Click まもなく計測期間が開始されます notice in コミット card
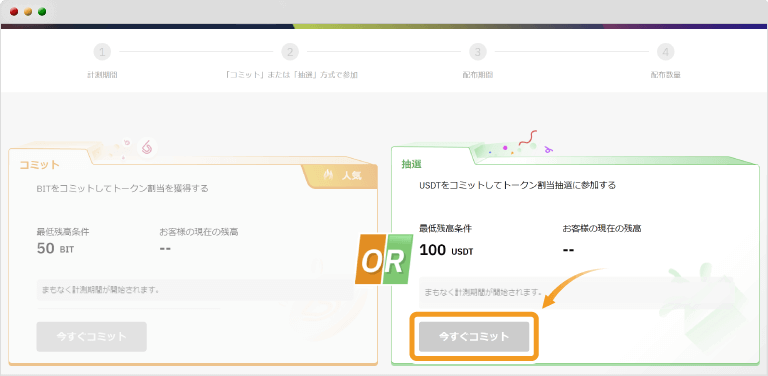 tap(195, 289)
